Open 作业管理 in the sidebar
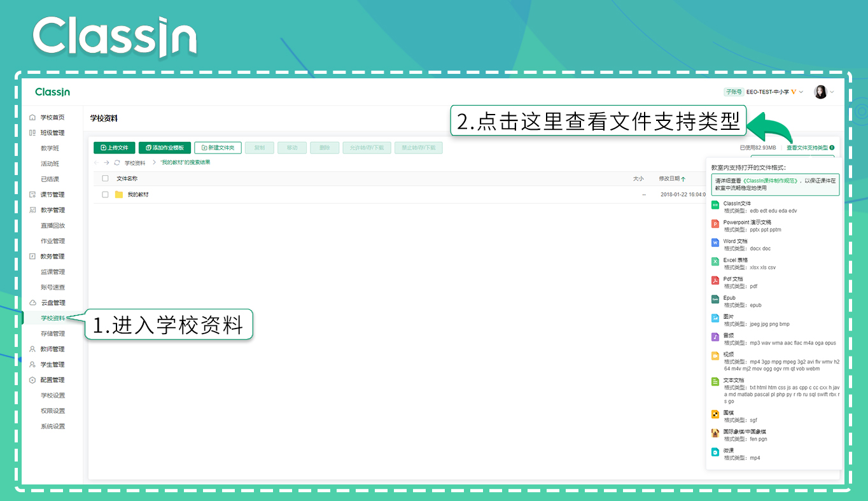The image size is (868, 501). (53, 241)
